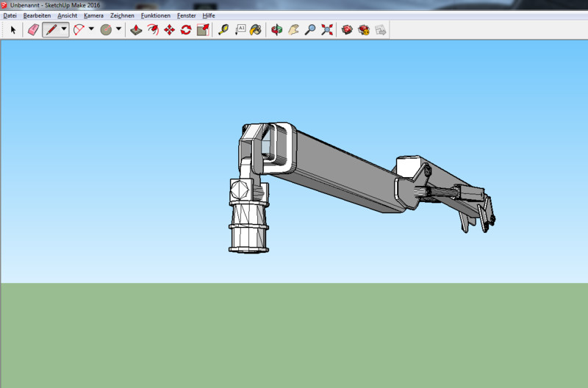Select the arrow Select tool
The width and height of the screenshot is (588, 388).
[x=12, y=30]
